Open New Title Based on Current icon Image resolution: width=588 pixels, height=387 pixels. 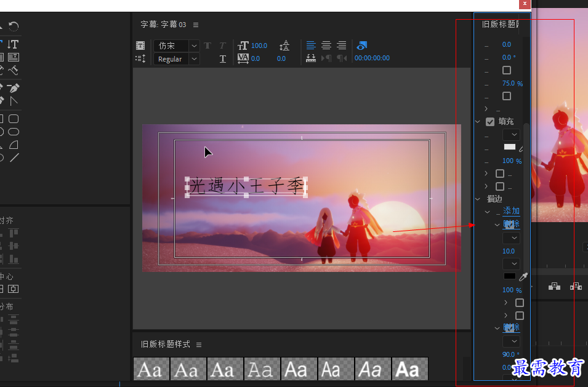tap(140, 46)
